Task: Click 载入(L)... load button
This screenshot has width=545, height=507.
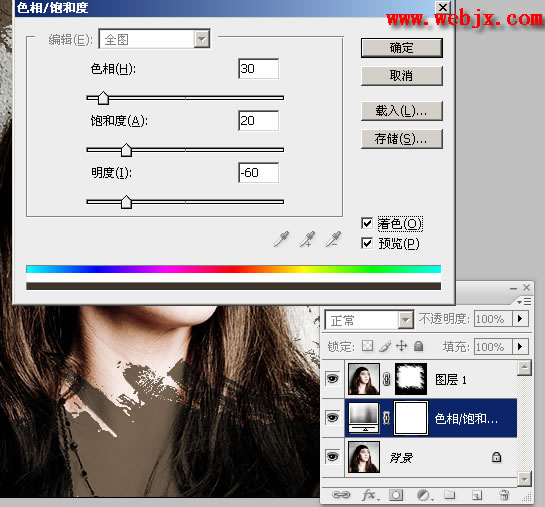Action: point(402,111)
